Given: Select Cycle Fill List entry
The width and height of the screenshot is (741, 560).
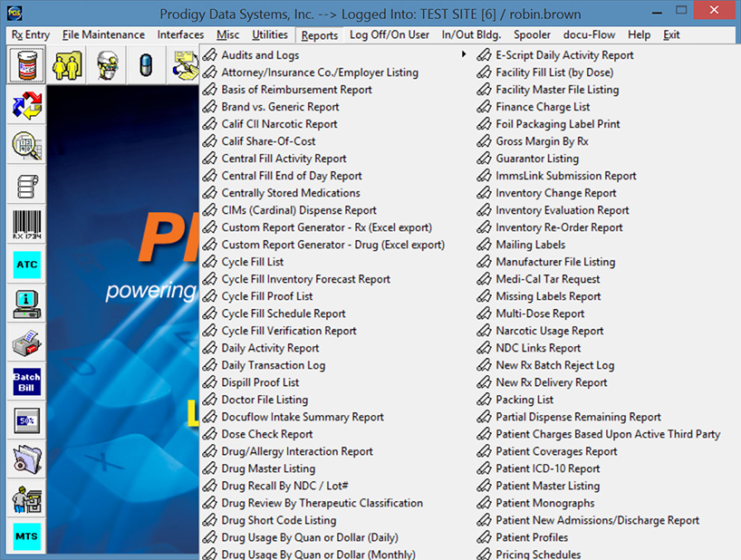Looking at the screenshot, I should tap(252, 262).
